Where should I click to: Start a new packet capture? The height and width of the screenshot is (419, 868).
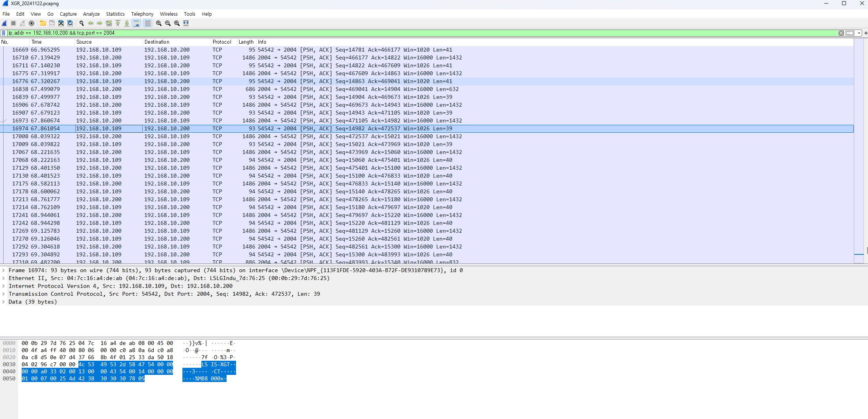[4, 23]
